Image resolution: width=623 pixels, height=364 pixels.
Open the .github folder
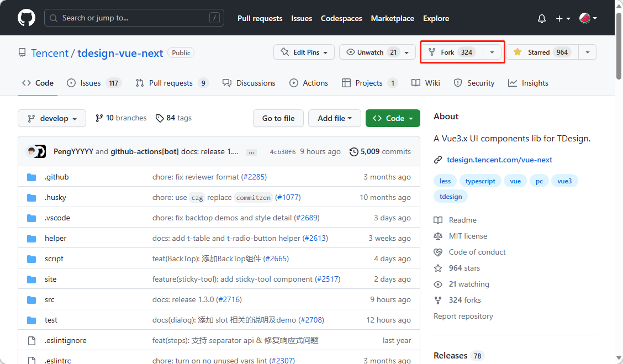[56, 177]
